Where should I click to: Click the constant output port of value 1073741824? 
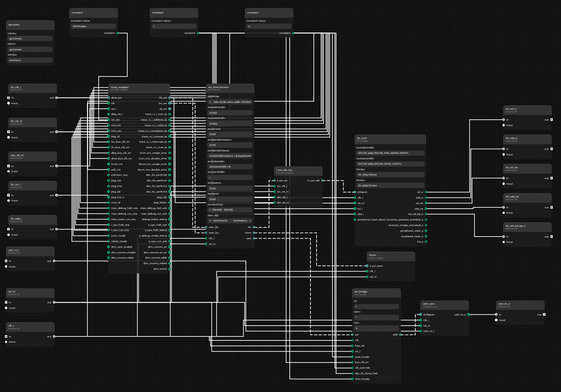[x=117, y=33]
